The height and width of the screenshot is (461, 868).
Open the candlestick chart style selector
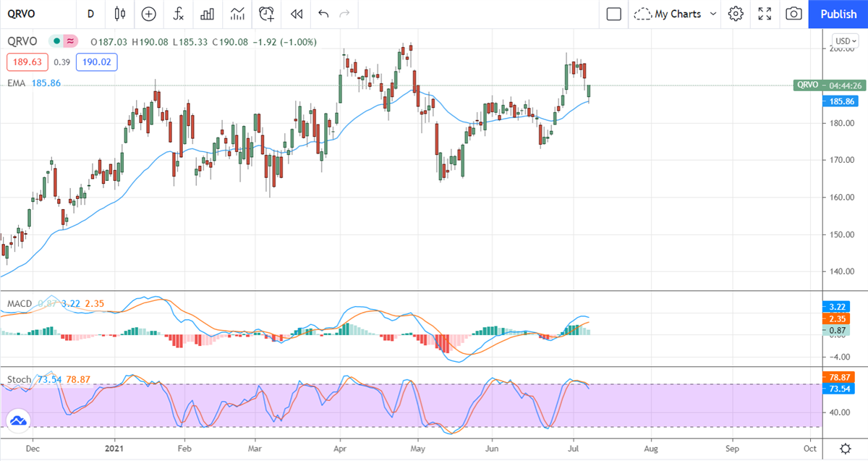click(x=120, y=14)
